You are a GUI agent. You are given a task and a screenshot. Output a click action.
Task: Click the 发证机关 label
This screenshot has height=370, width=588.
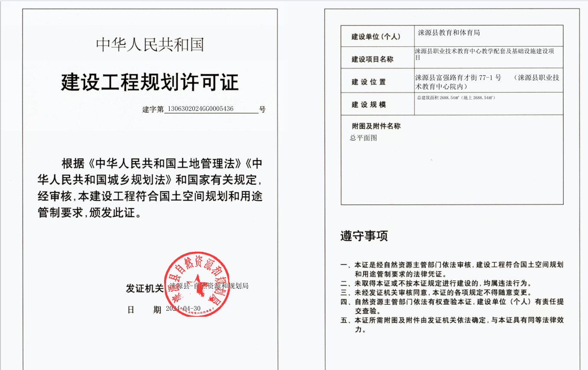[144, 288]
